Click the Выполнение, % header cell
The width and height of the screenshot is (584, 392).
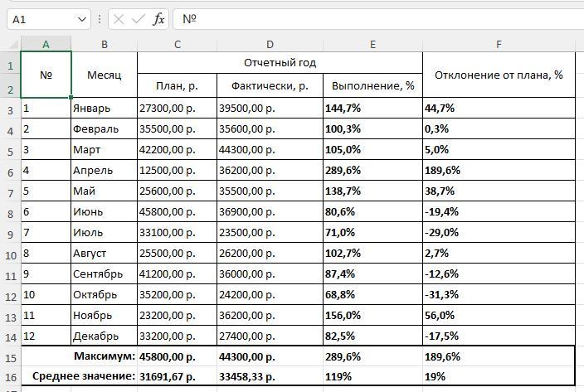pyautogui.click(x=372, y=85)
